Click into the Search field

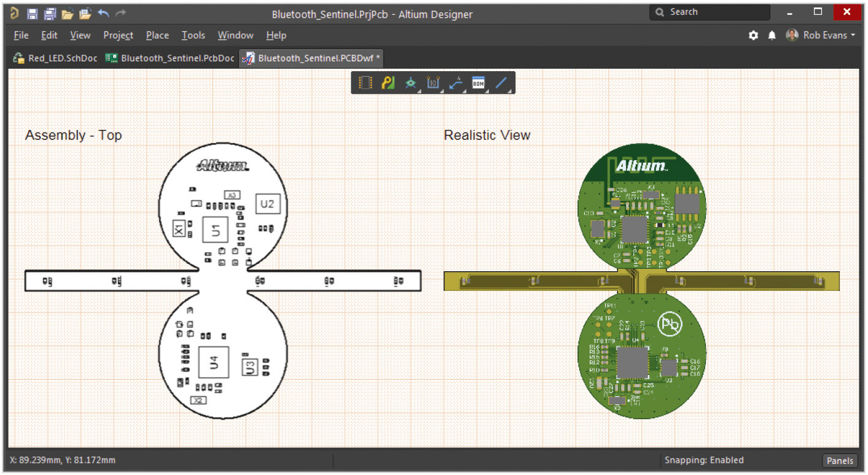point(710,12)
